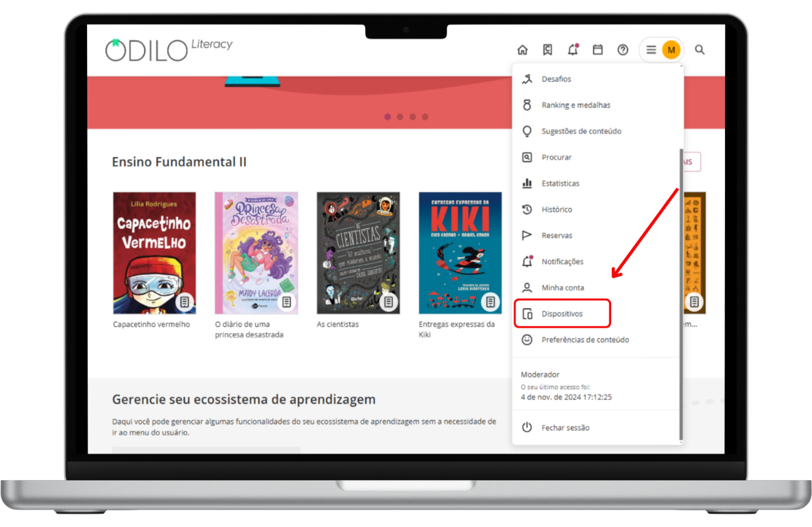812x527 pixels.
Task: Open the help question mark icon
Action: pyautogui.click(x=622, y=50)
